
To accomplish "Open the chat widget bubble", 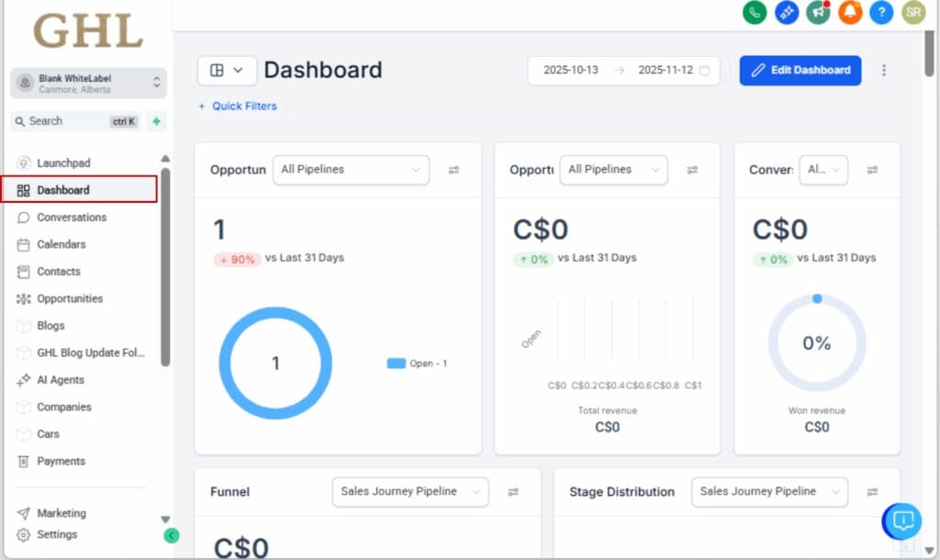I will point(901,521).
